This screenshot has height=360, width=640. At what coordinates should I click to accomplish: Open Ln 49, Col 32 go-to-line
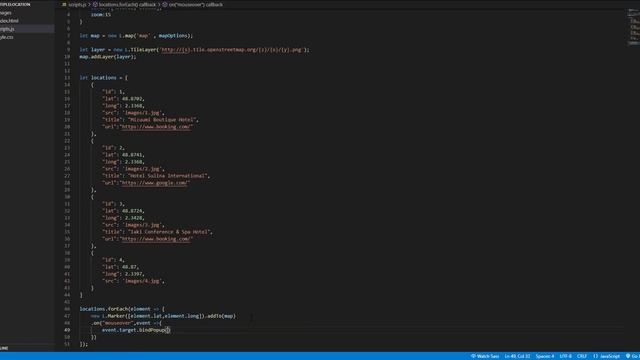point(517,356)
